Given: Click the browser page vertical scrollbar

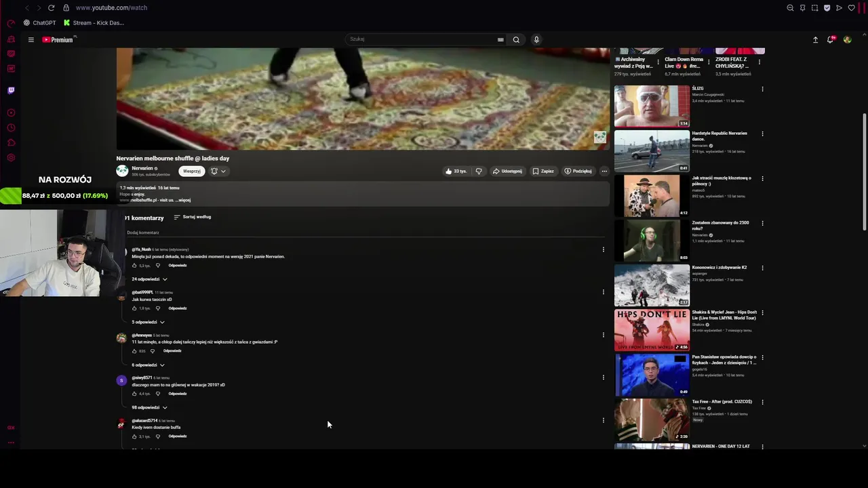Looking at the screenshot, I should 864,172.
